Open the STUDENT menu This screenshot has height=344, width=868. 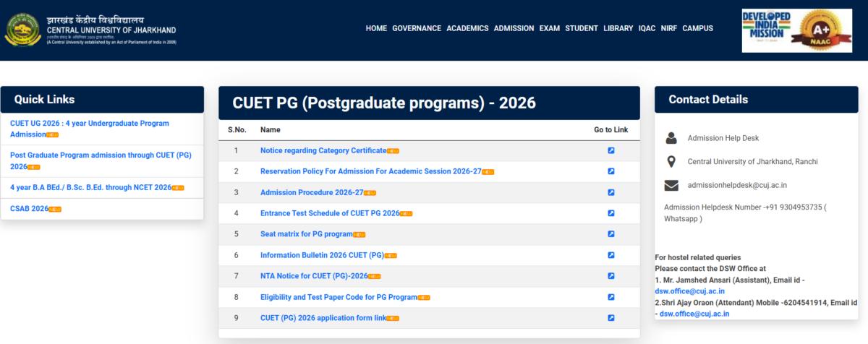click(582, 28)
